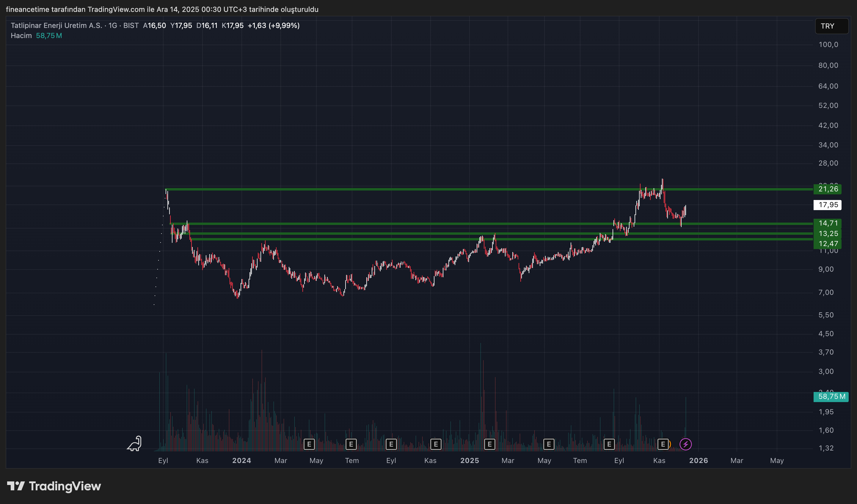Open earnings marker above Kas 2024 label
The image size is (857, 504).
click(436, 444)
